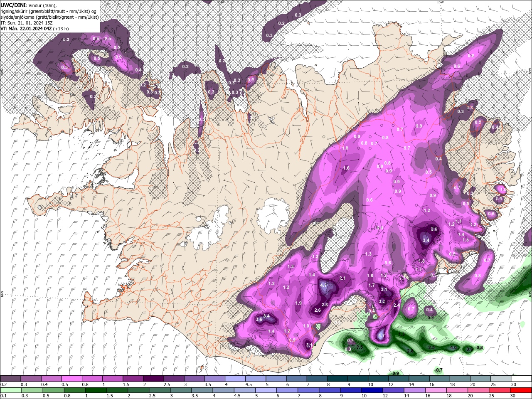Click the 16 label under lower legend row

point(428,397)
